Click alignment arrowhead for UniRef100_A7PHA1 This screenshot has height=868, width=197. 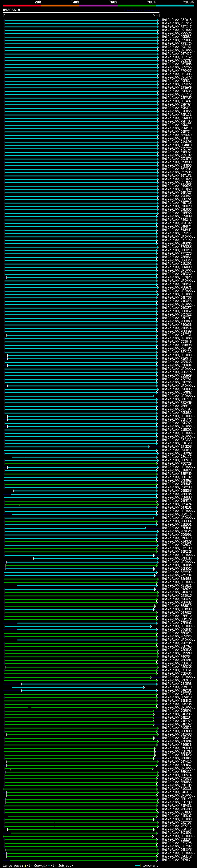146,528
